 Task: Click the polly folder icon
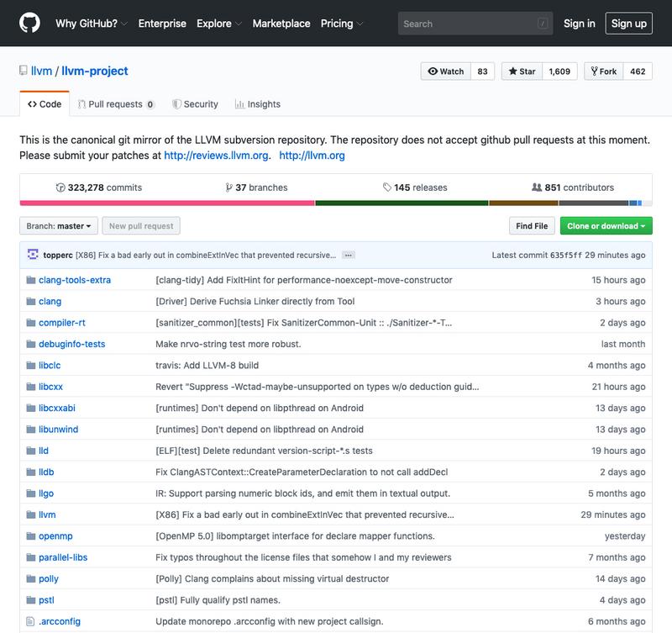tap(31, 579)
